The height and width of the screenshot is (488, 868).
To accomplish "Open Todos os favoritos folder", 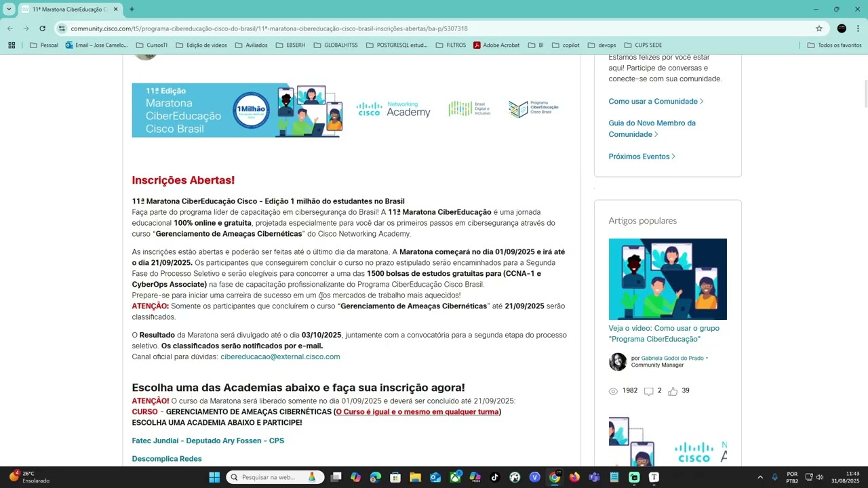I will tap(834, 45).
